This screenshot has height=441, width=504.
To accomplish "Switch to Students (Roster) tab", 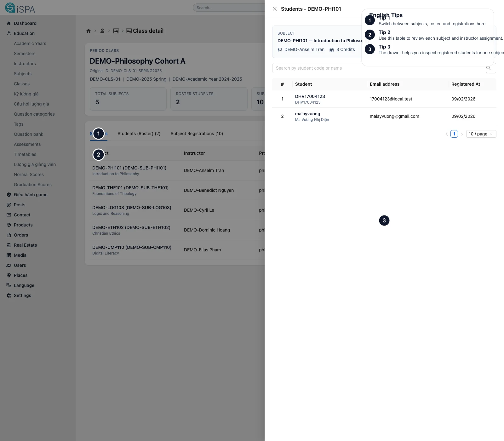I will click(x=139, y=134).
